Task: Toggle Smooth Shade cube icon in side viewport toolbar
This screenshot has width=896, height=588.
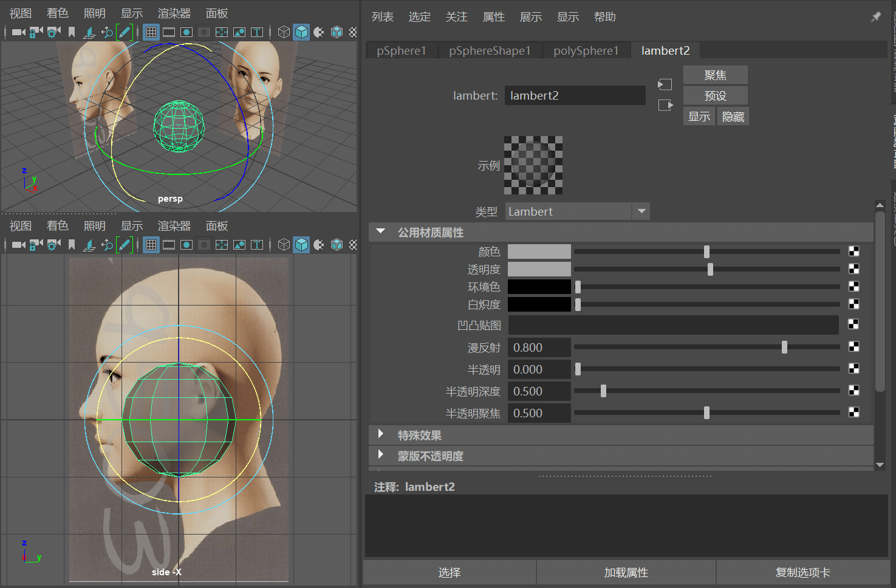Action: 301,245
